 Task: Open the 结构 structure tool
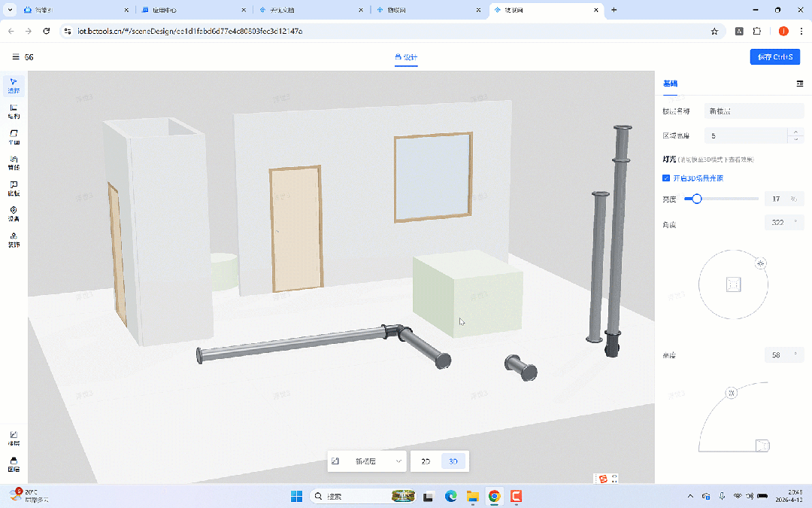[14, 111]
